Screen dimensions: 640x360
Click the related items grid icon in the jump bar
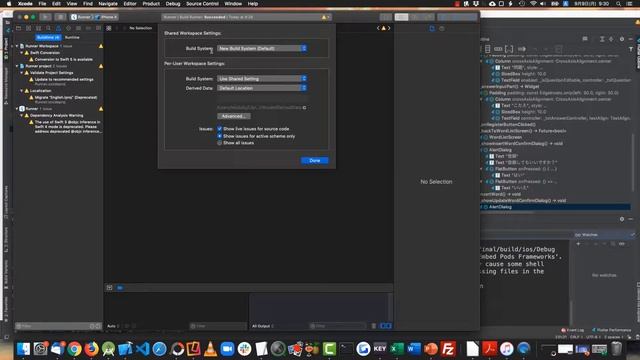[x=109, y=28]
